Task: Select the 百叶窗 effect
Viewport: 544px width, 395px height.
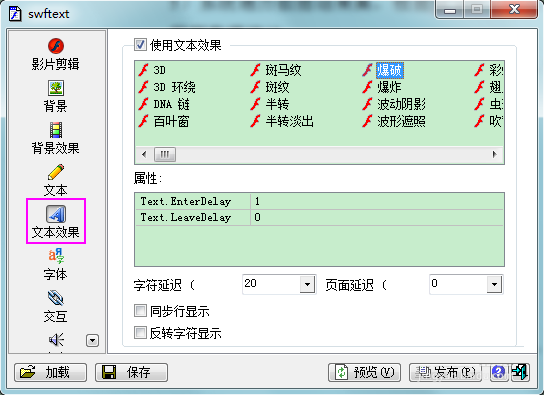Action: coord(164,121)
